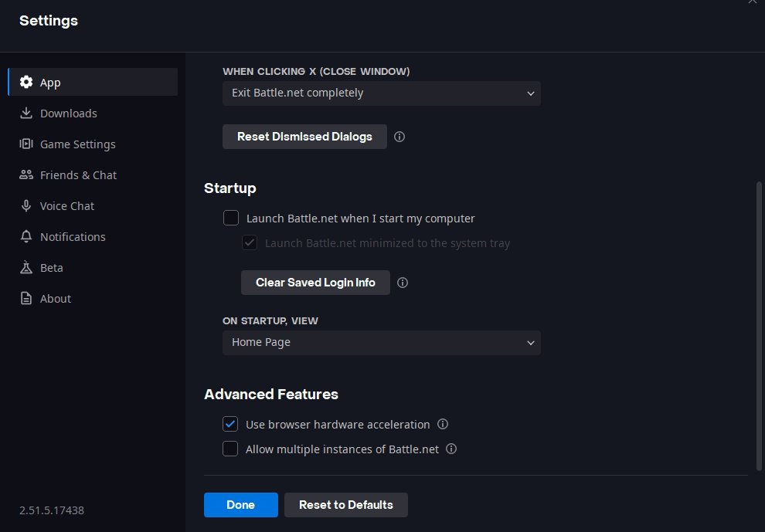Image resolution: width=765 pixels, height=532 pixels.
Task: Toggle Launch Battle.net minimized to system tray checkbox
Action: point(250,242)
